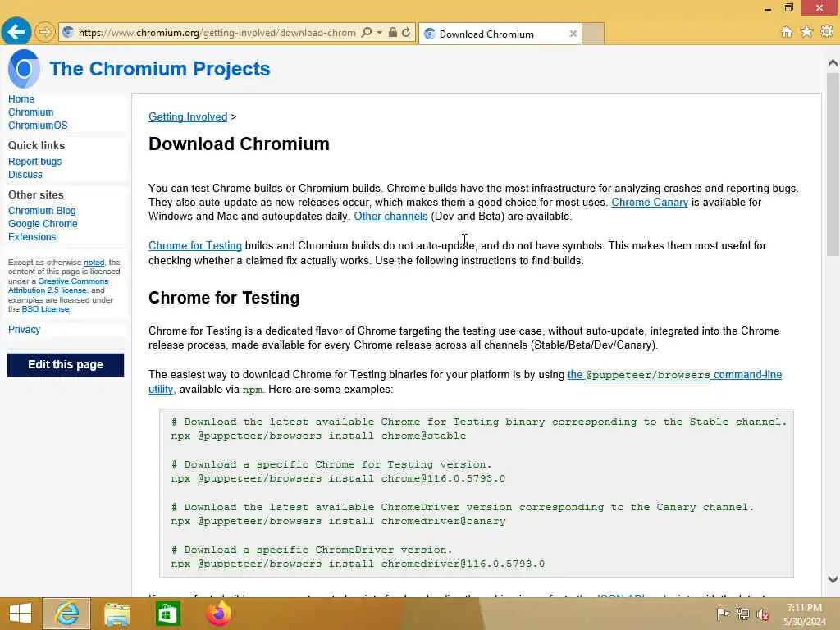Click the browser Forward arrow button
Viewport: 840px width, 630px height.
[x=46, y=33]
